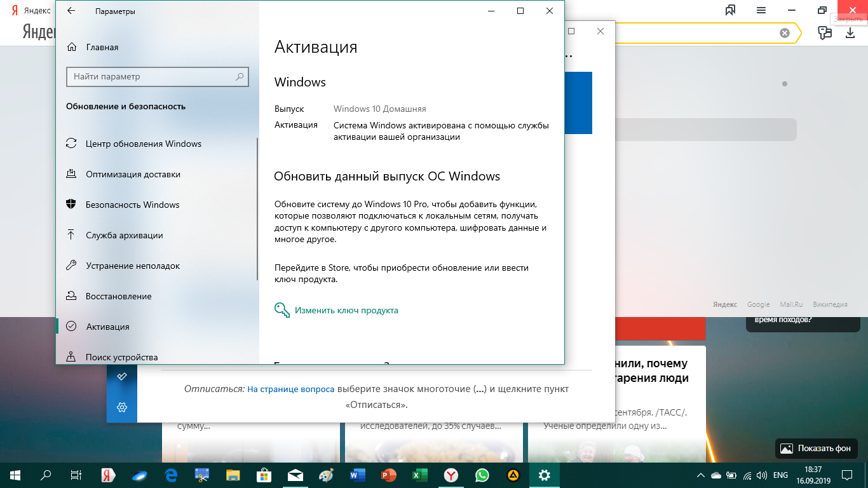The image size is (868, 488).
Task: Switch to Yandex Browser on the taskbar
Action: [451, 475]
